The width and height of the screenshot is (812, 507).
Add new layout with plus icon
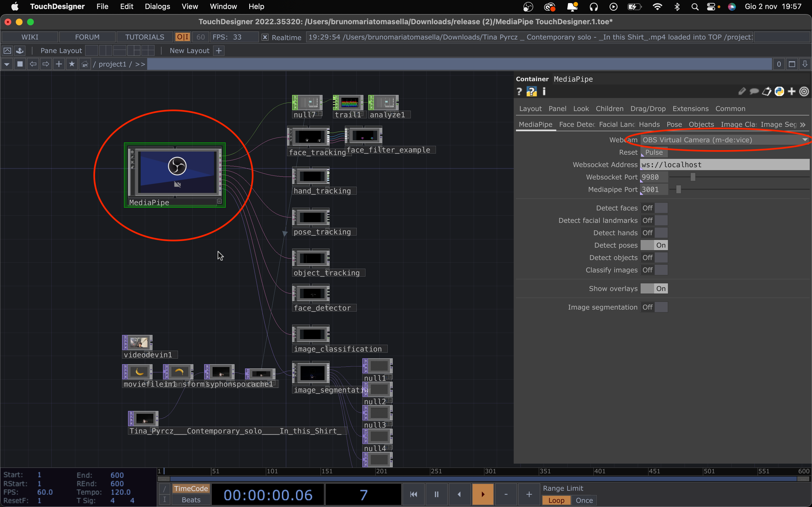pyautogui.click(x=219, y=51)
